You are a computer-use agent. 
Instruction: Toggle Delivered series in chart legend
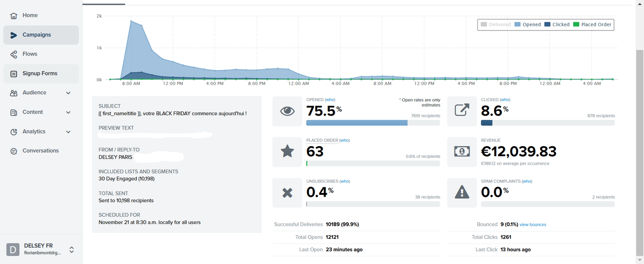tap(496, 25)
